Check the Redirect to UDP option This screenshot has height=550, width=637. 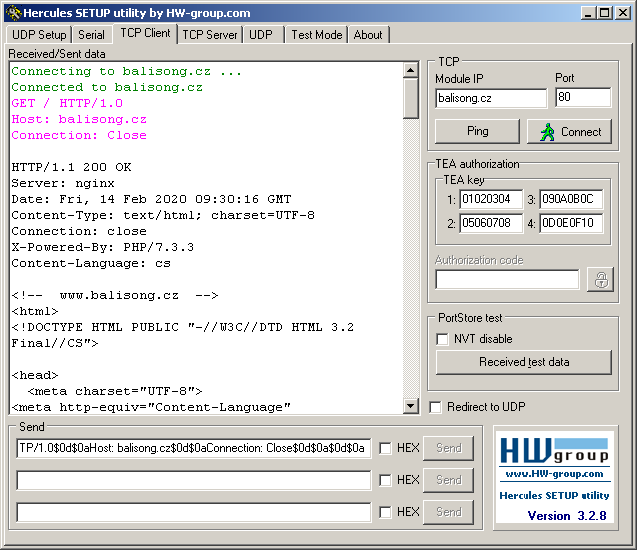[x=435, y=407]
